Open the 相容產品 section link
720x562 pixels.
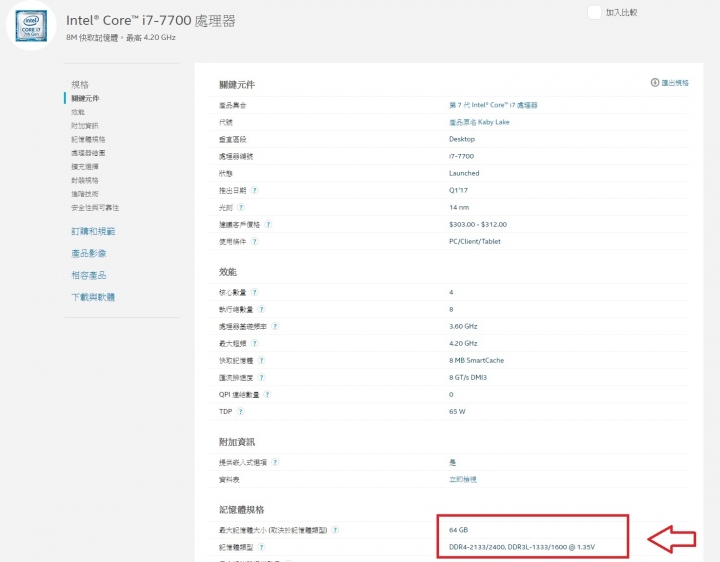(x=89, y=275)
